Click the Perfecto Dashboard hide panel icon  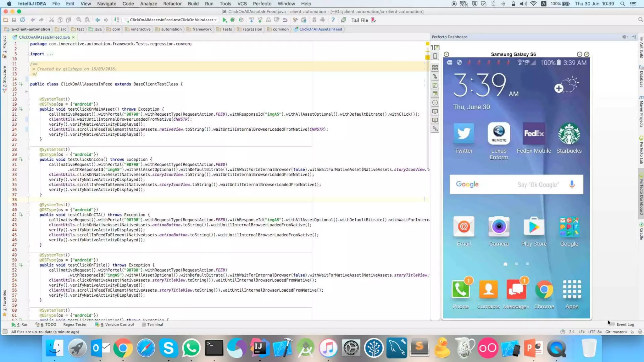coord(634,37)
